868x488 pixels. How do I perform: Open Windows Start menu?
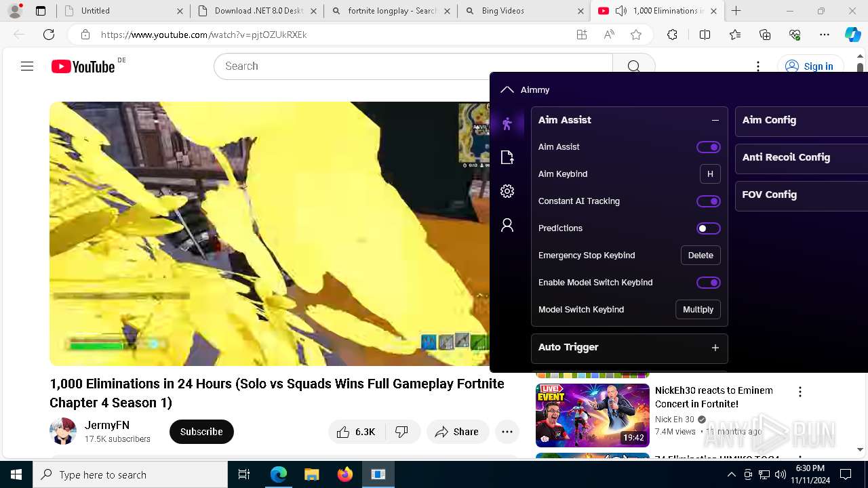coord(16,474)
